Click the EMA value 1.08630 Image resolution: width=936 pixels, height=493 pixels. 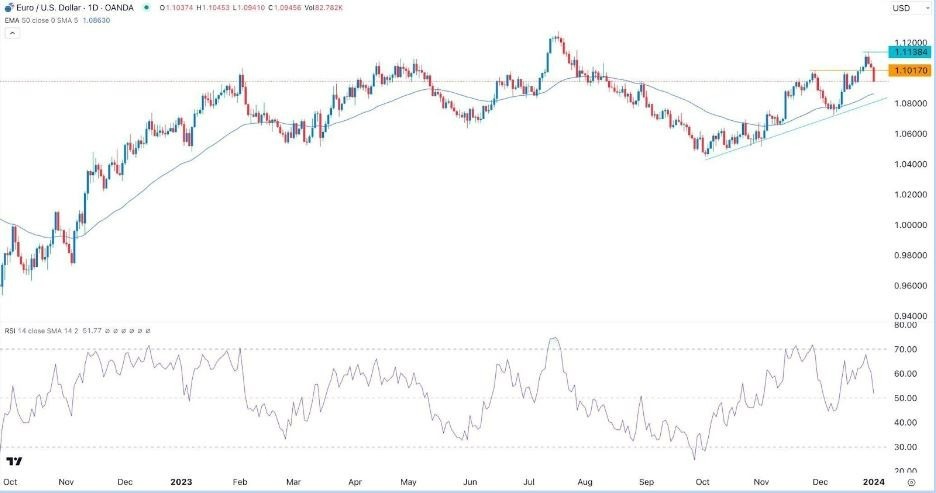(x=96, y=20)
